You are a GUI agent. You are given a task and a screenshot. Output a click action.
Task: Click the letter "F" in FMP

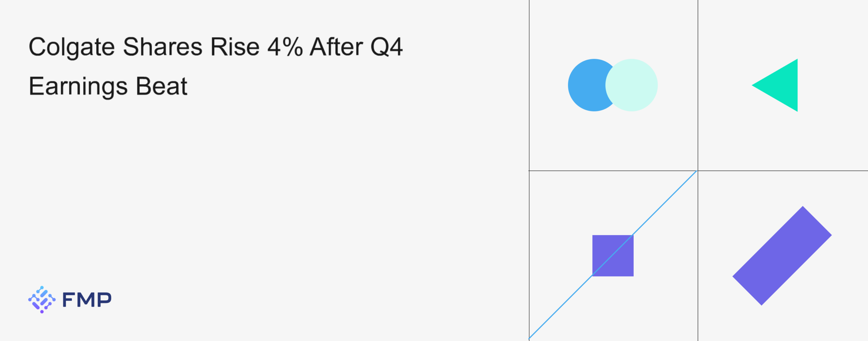click(x=69, y=300)
